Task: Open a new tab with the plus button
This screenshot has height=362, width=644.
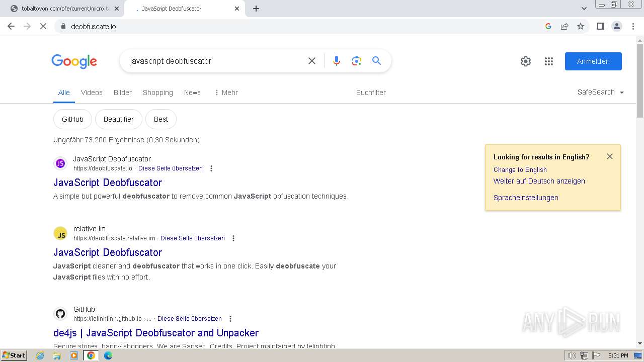Action: (x=256, y=9)
